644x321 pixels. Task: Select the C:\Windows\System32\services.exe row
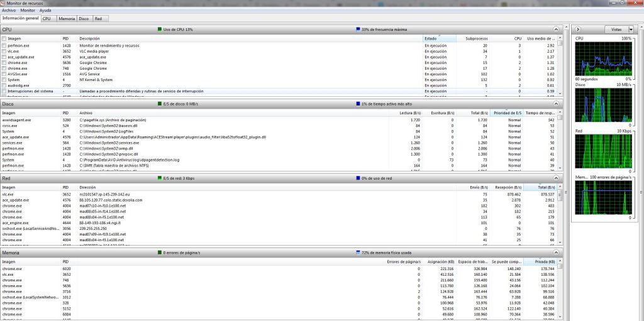279,143
